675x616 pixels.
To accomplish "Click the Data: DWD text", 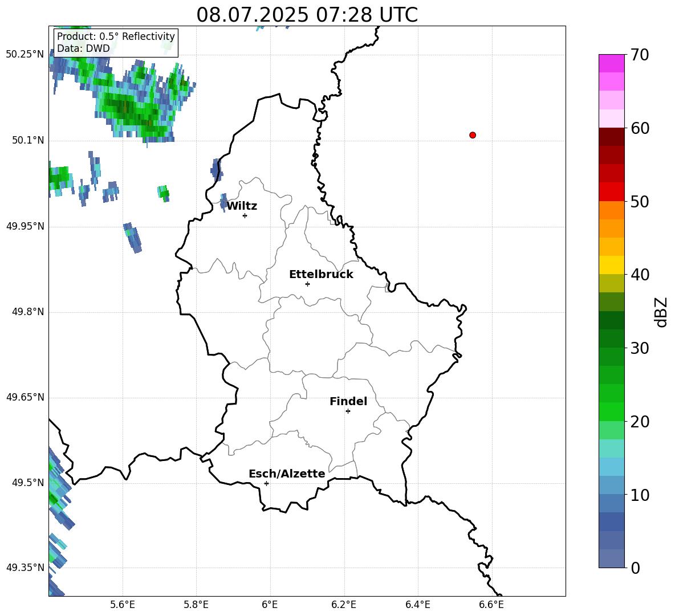I will (x=83, y=48).
